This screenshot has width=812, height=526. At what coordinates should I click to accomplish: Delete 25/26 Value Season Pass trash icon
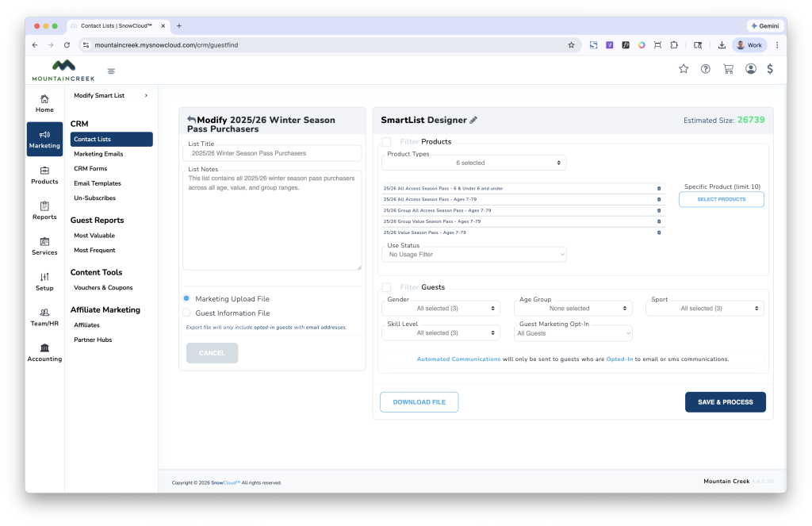click(659, 232)
